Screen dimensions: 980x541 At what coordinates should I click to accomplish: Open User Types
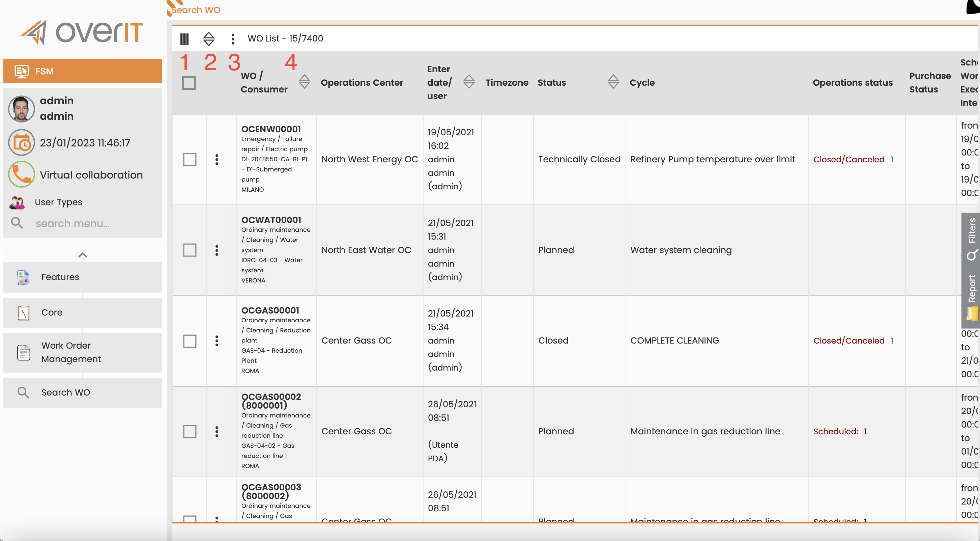coord(59,202)
